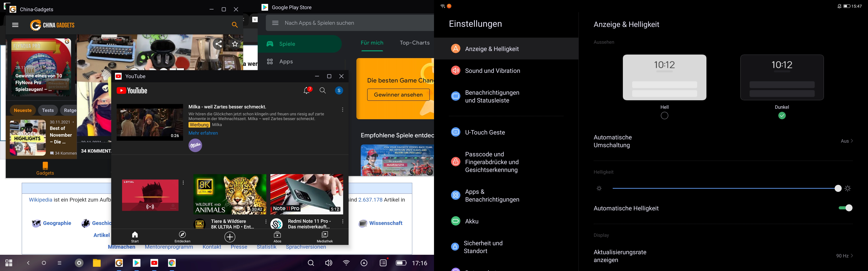Select Dunkel dark theme radio
This screenshot has height=271, width=868.
point(782,116)
